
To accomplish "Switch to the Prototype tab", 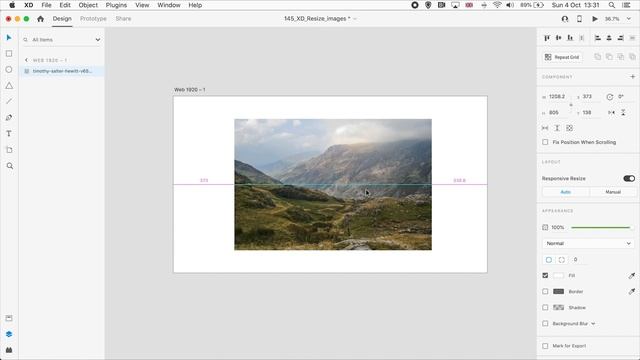I will [93, 19].
